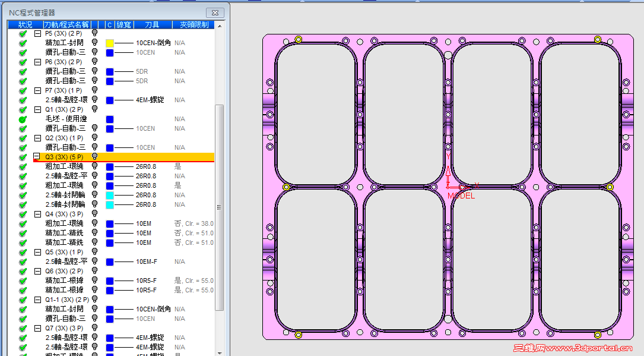Click yellow color swatch of P5 精加工-封閉
This screenshot has width=644, height=356.
(110, 43)
